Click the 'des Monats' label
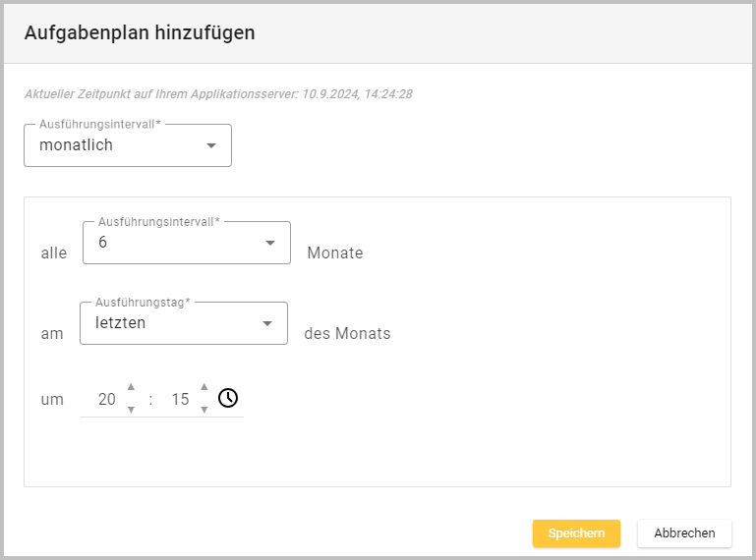Image resolution: width=756 pixels, height=560 pixels. [x=347, y=334]
